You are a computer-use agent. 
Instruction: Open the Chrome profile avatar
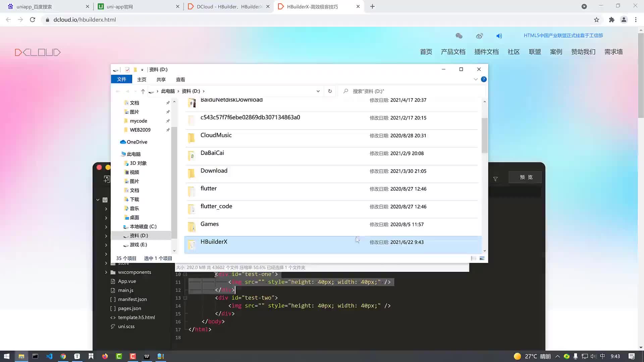tap(624, 20)
